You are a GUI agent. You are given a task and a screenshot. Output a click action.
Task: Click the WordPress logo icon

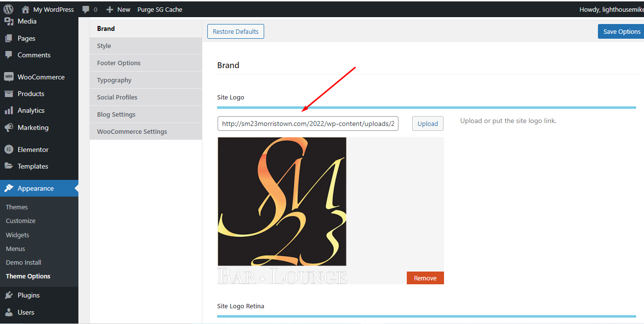8,9
